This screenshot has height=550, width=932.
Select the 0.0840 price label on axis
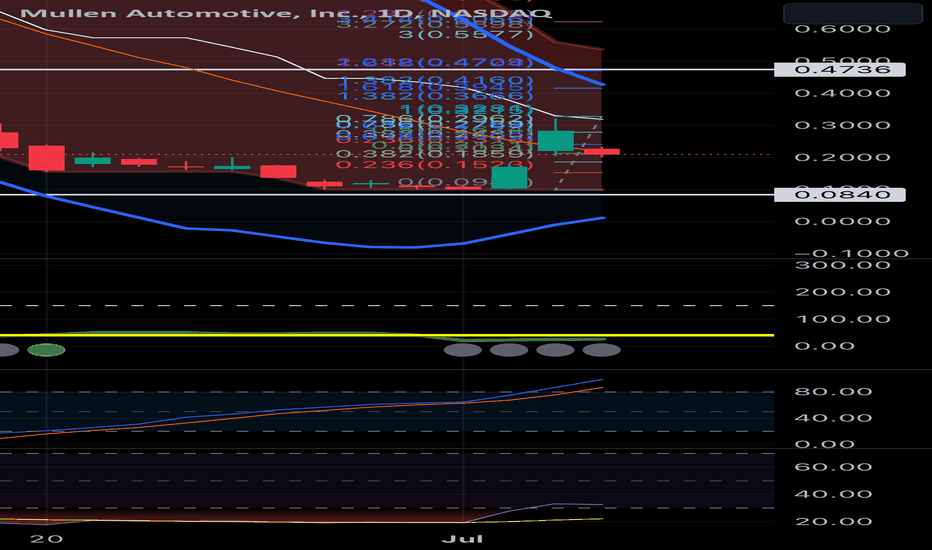point(839,194)
